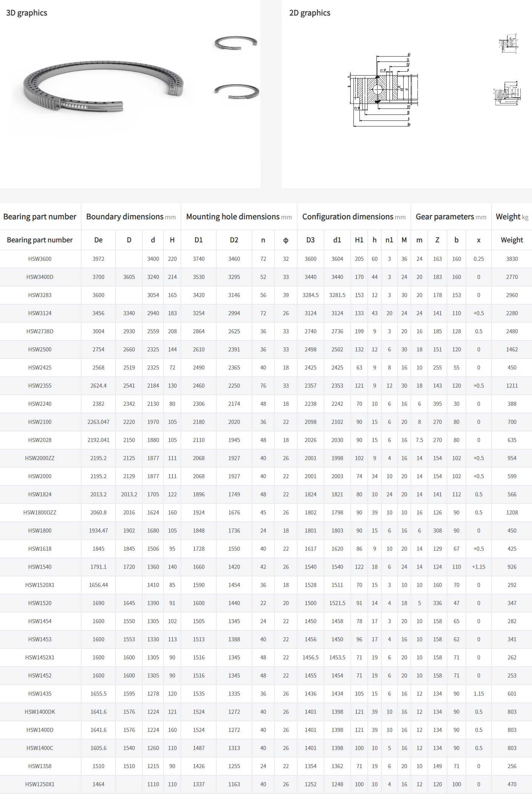Select part number HSW1800
This screenshot has height=804, width=532.
pyautogui.click(x=40, y=531)
